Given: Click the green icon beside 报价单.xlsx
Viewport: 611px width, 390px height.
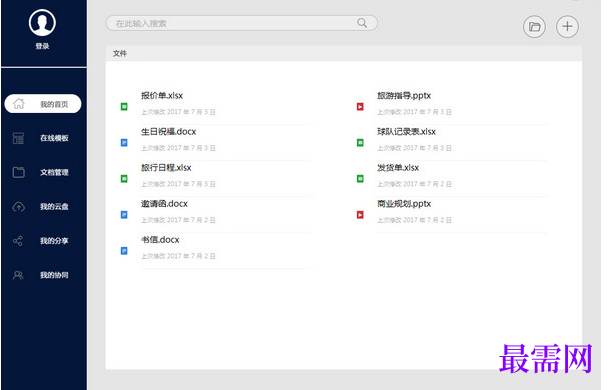Looking at the screenshot, I should point(124,106).
